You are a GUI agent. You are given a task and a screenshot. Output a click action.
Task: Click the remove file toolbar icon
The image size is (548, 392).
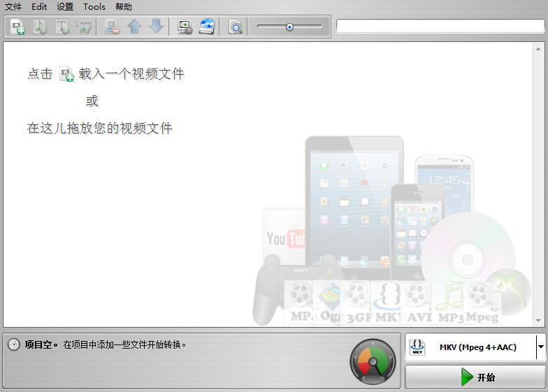112,27
